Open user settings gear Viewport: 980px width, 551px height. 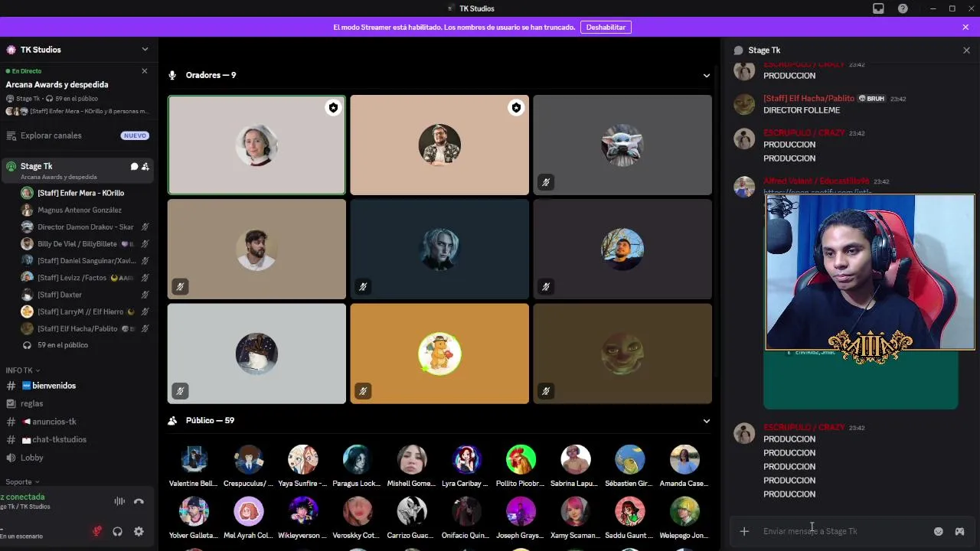coord(139,531)
